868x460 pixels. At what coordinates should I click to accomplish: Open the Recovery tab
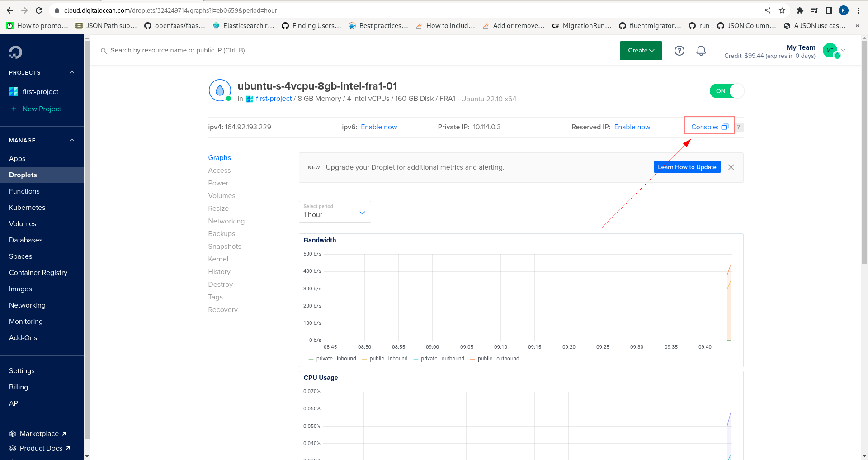(222, 310)
